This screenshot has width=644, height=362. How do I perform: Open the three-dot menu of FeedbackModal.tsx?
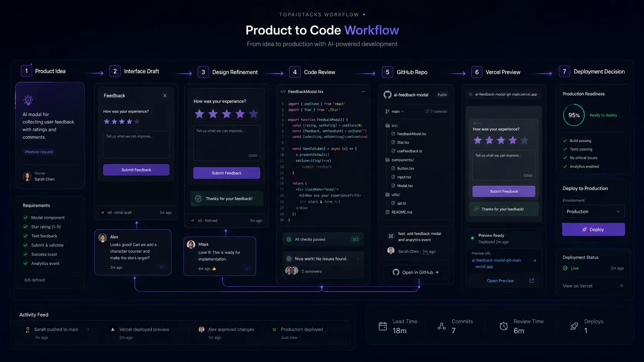[363, 92]
